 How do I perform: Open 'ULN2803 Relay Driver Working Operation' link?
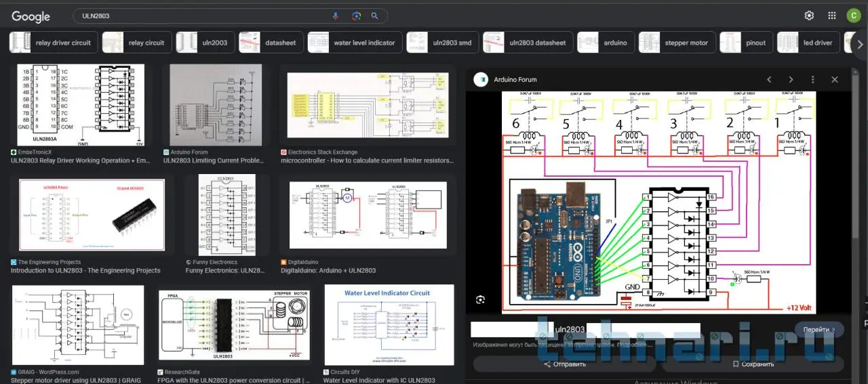[80, 161]
